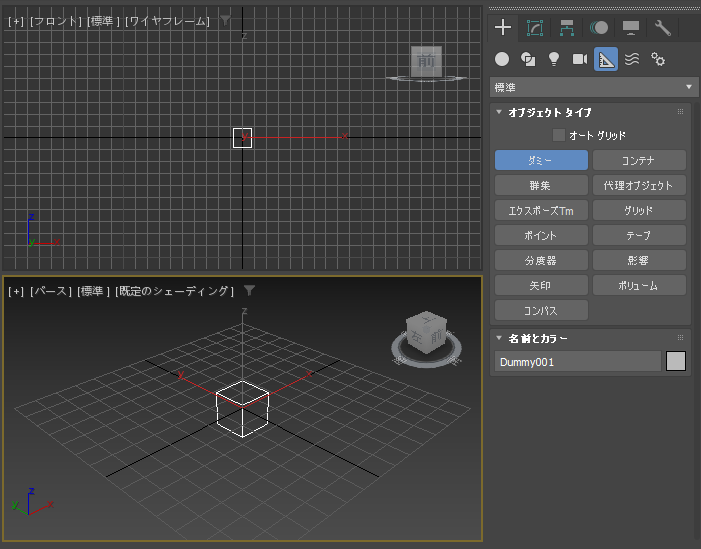The height and width of the screenshot is (549, 701).
Task: Grab the オブジェクト タイプ rollout grip handle
Action: [x=680, y=112]
